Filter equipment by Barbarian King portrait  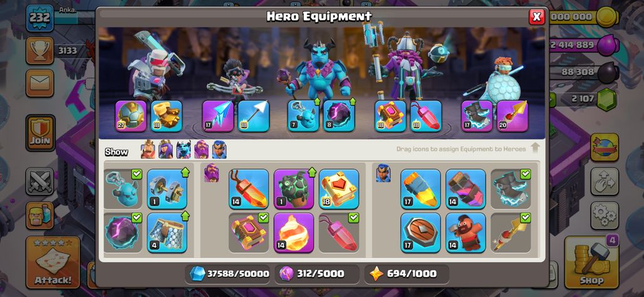(148, 150)
